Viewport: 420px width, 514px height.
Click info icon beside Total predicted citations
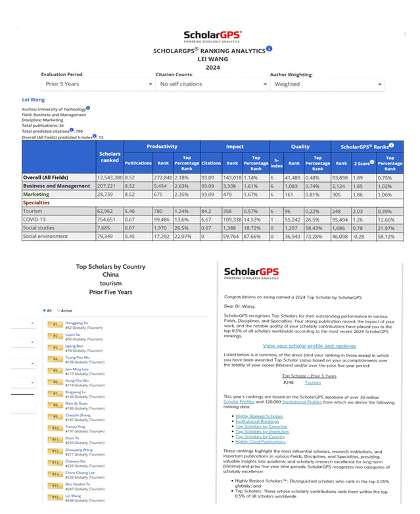point(72,130)
